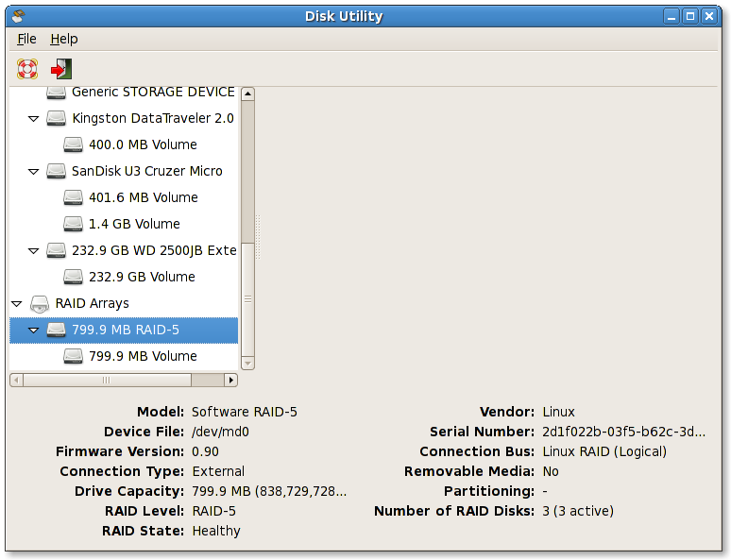This screenshot has width=731, height=560.
Task: Click the 401.6 MB Volume drive icon
Action: [73, 197]
